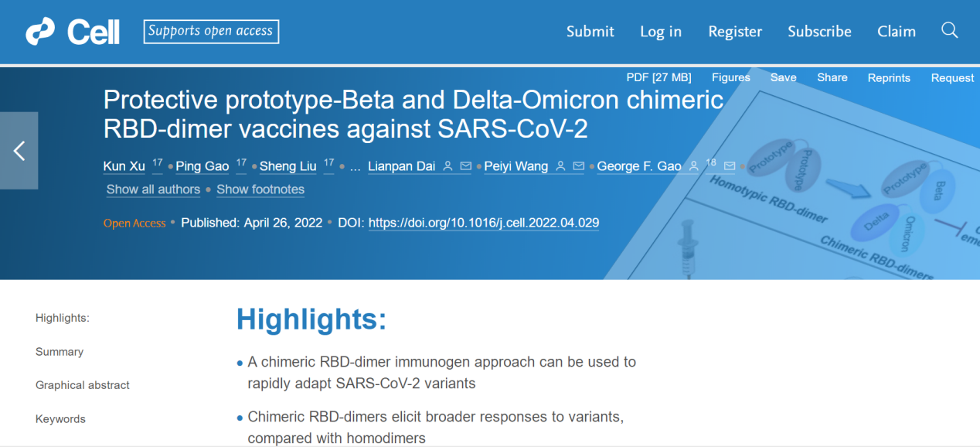This screenshot has height=447, width=980.
Task: Expand the author list ellipsis
Action: pos(356,167)
